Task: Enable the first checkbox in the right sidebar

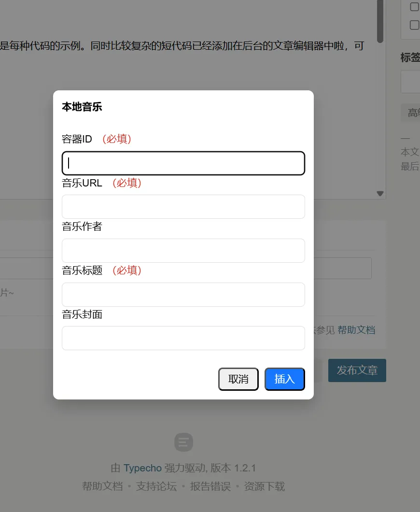Action: pyautogui.click(x=413, y=7)
